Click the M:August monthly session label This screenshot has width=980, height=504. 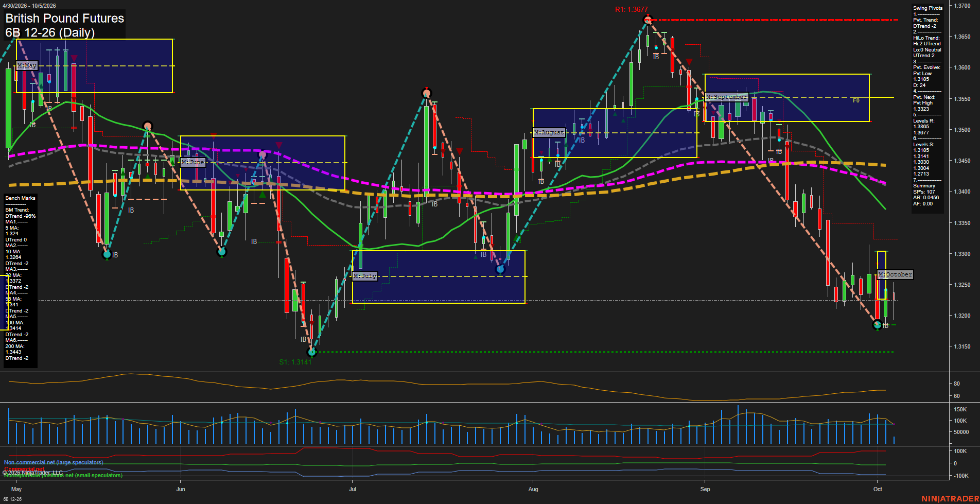549,132
